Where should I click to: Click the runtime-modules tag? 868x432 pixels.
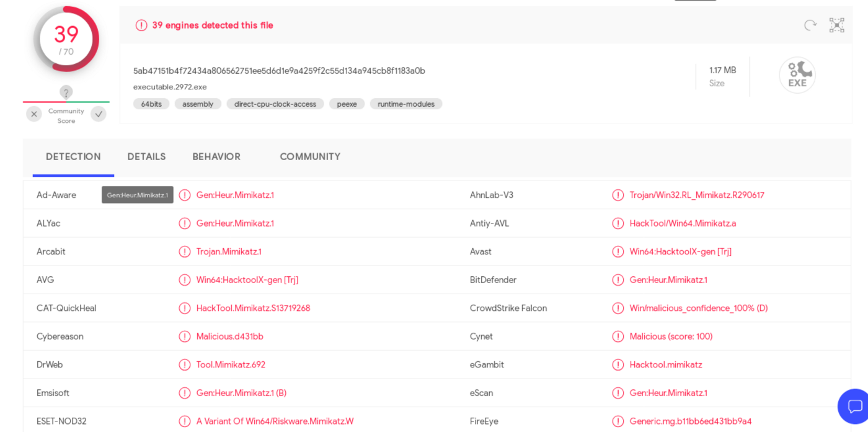[406, 104]
